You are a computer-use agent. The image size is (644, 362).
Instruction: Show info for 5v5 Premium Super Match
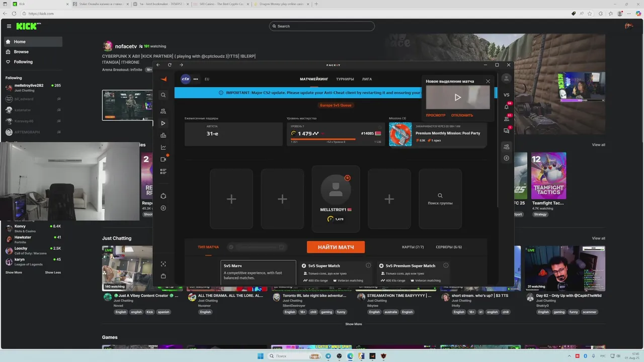click(x=446, y=265)
